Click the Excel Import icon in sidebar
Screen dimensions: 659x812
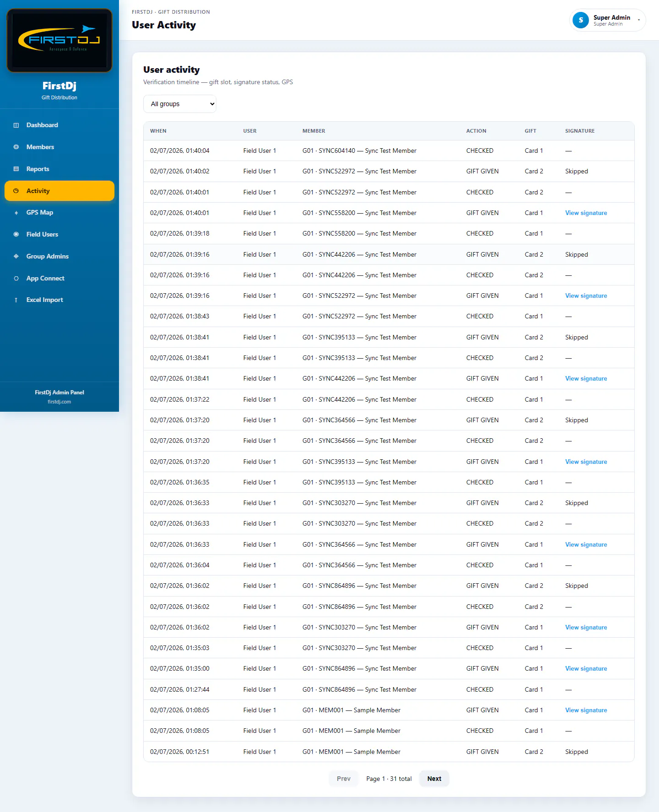tap(16, 300)
